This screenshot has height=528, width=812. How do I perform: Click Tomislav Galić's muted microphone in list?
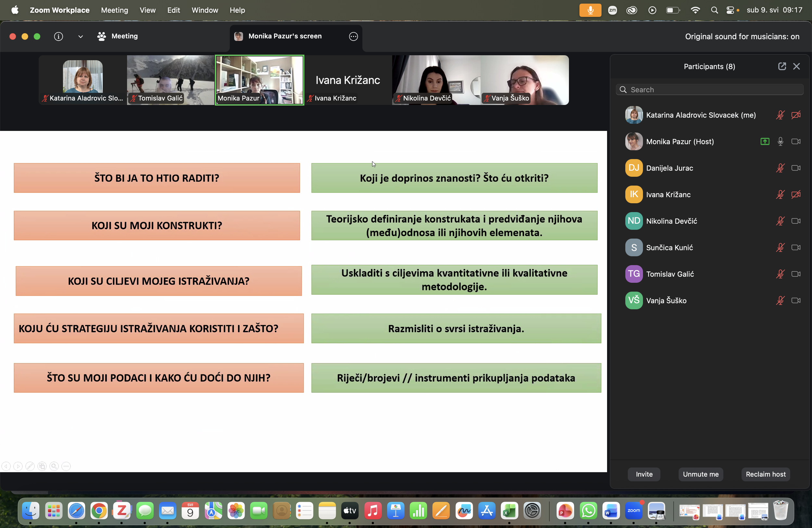tap(780, 274)
